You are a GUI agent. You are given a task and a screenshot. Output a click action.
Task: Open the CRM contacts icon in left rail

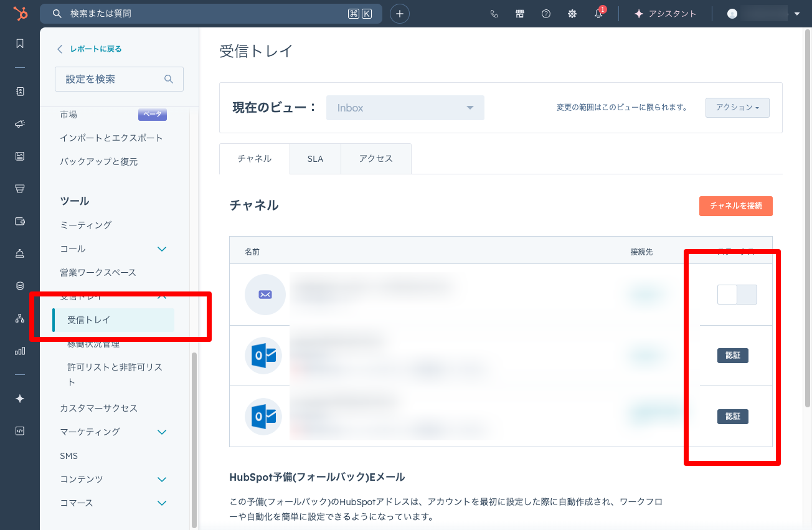pos(20,92)
